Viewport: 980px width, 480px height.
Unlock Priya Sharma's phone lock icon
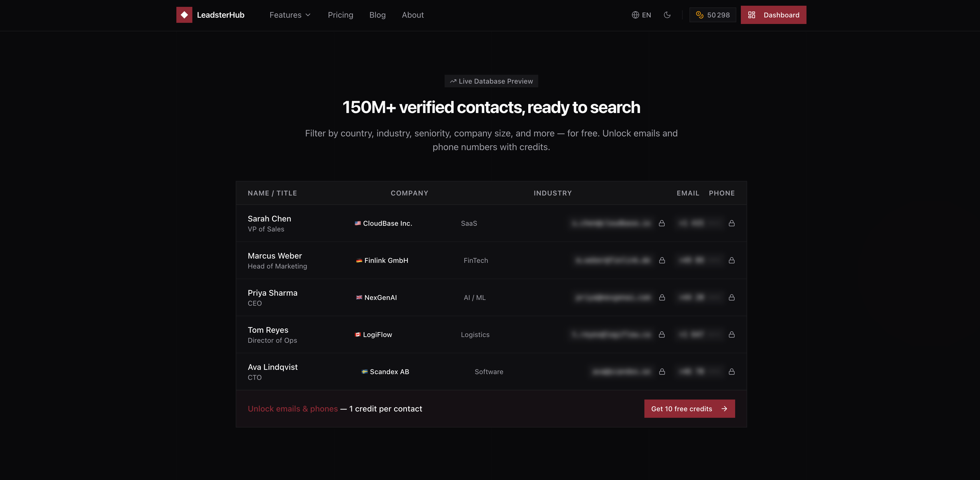731,297
